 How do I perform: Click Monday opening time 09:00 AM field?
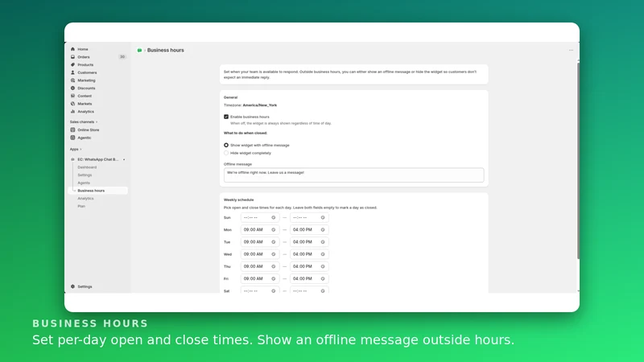tap(259, 230)
